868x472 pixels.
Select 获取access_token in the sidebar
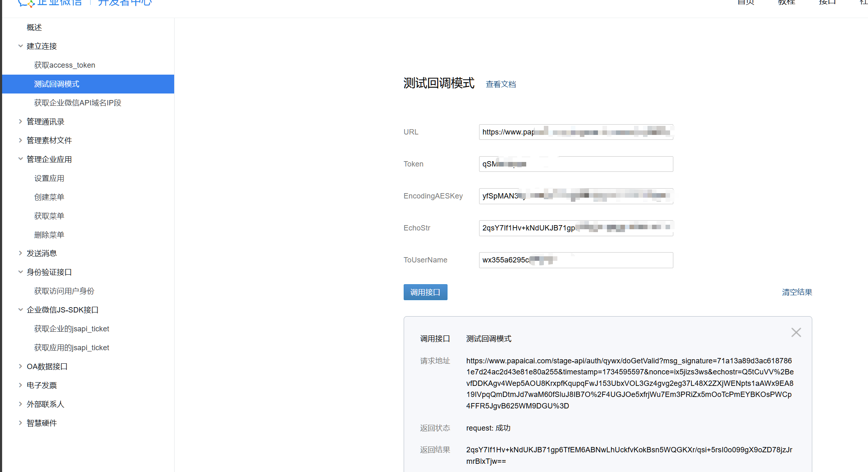point(64,65)
